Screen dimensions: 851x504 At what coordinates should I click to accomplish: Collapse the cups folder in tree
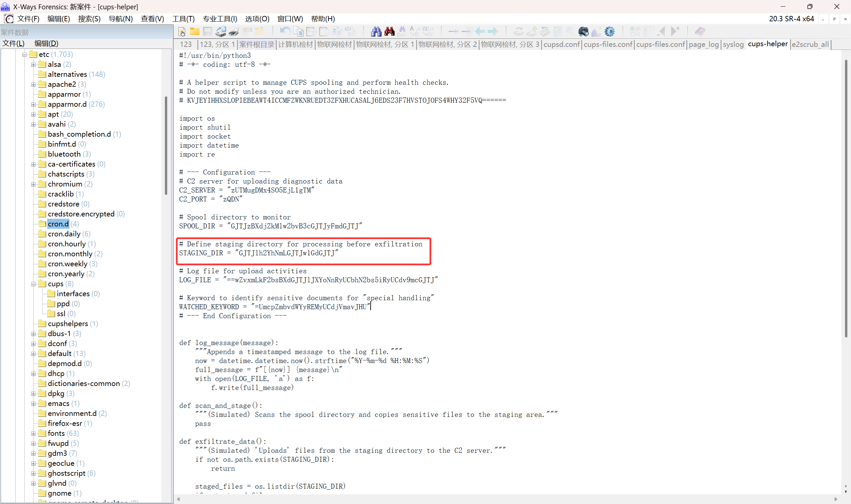[x=33, y=284]
